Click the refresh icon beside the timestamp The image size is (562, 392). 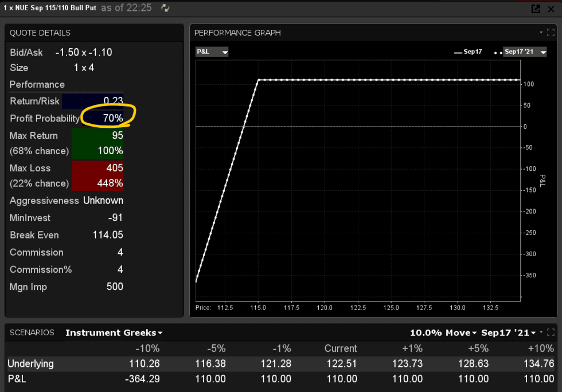166,8
